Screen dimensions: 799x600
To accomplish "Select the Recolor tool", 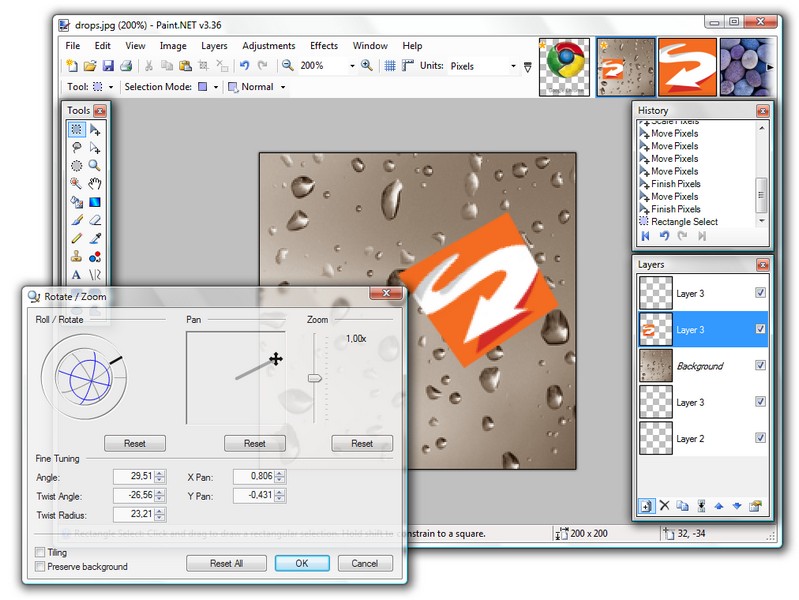I will 95,257.
